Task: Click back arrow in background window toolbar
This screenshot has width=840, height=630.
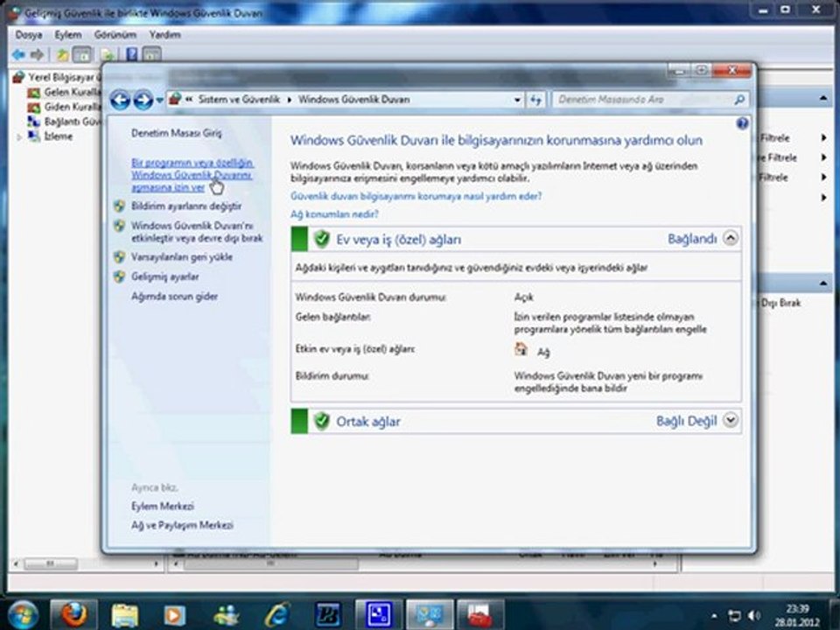Action: (18, 54)
